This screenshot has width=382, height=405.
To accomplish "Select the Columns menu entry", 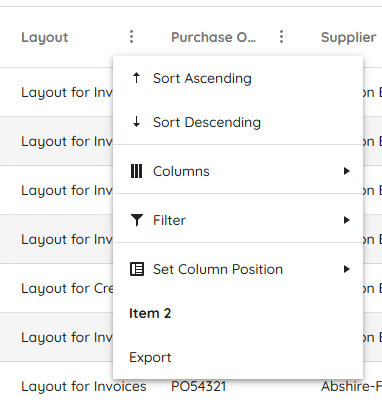I will coord(238,171).
